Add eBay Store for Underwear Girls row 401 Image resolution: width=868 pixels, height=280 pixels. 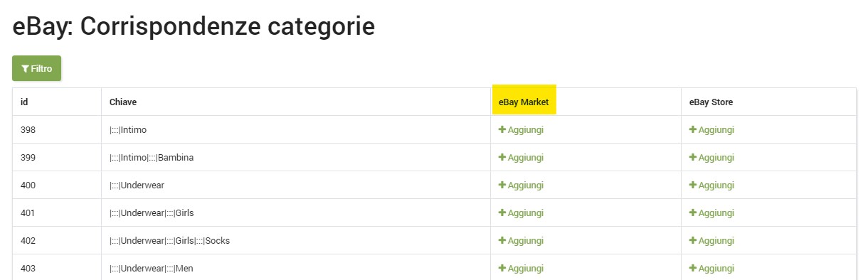[711, 212]
